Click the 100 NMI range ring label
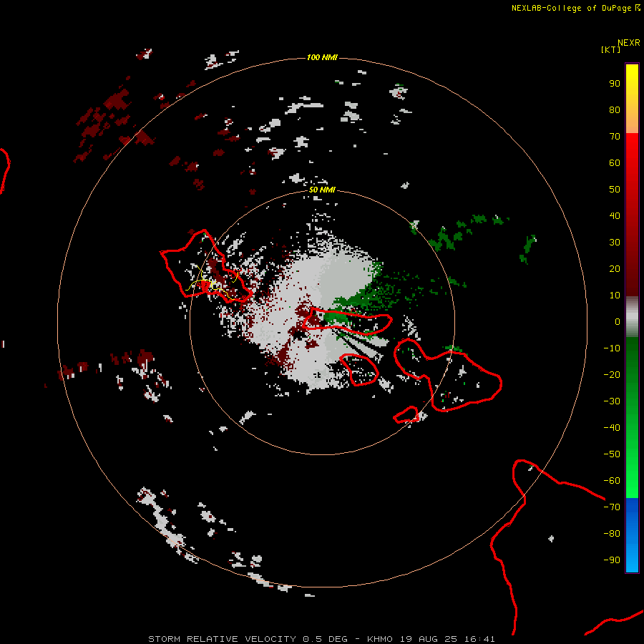644x644 pixels. click(x=322, y=57)
